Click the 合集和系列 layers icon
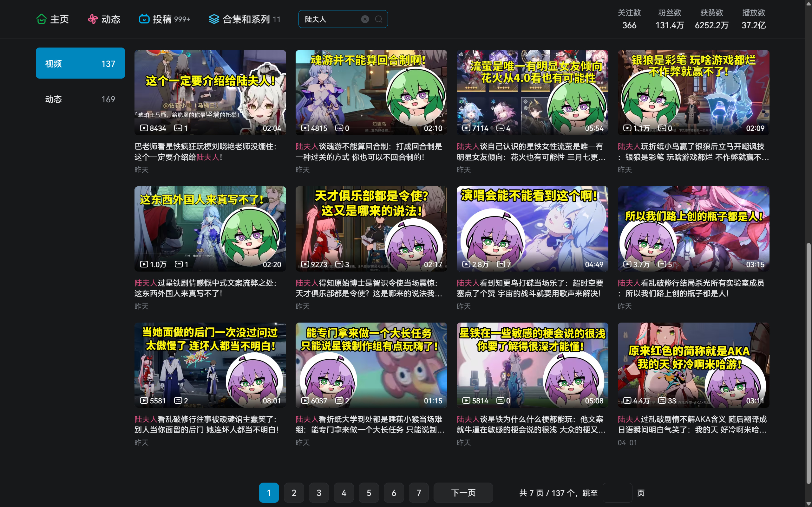This screenshot has height=507, width=812. (x=214, y=19)
